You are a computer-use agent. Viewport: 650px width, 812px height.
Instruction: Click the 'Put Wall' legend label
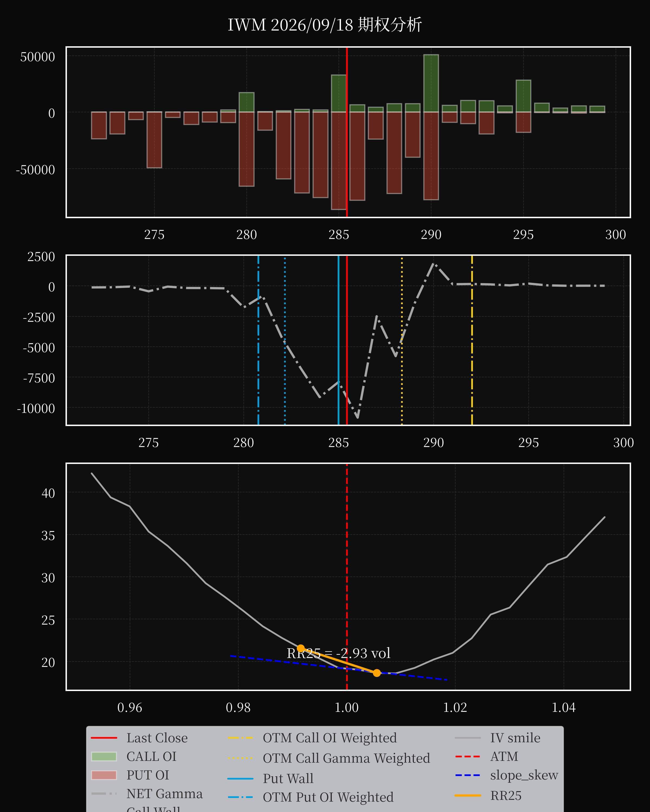click(288, 778)
